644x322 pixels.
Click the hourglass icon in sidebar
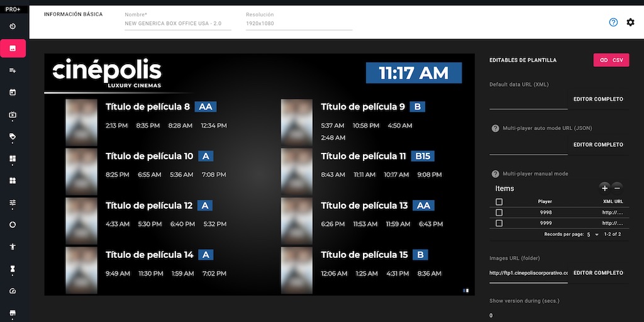click(13, 269)
